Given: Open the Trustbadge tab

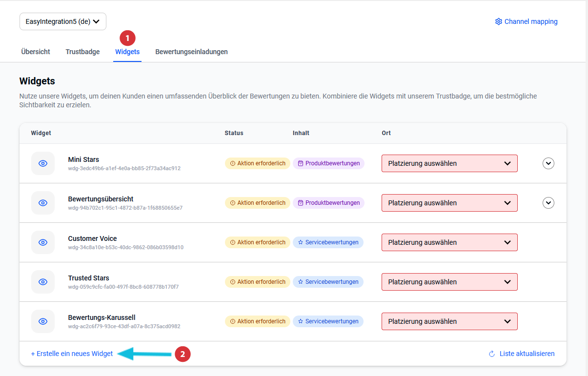Looking at the screenshot, I should pyautogui.click(x=82, y=52).
